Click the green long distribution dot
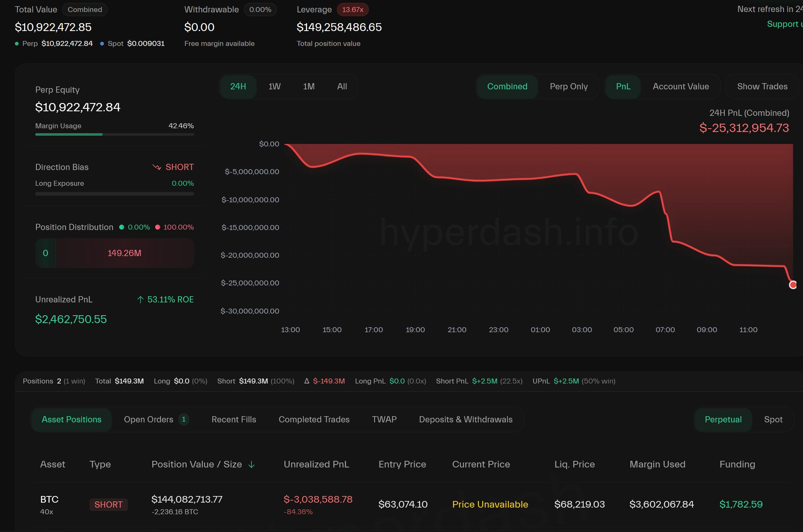803x532 pixels. (x=122, y=227)
